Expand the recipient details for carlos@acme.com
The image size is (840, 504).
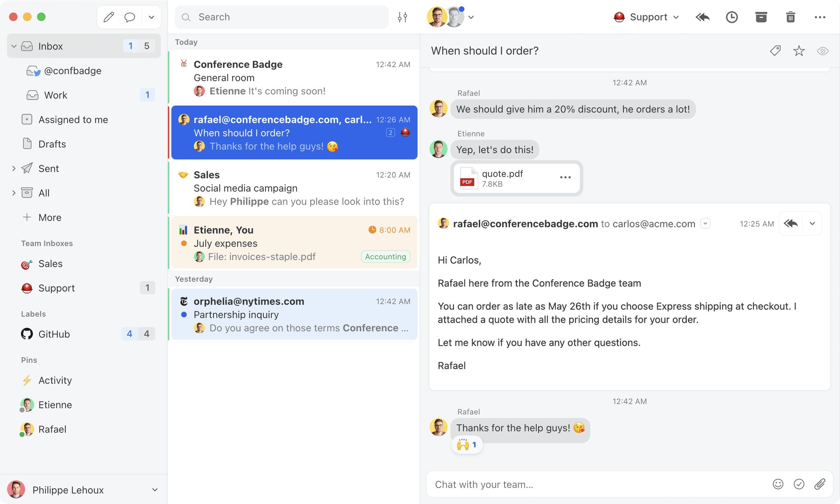click(705, 223)
